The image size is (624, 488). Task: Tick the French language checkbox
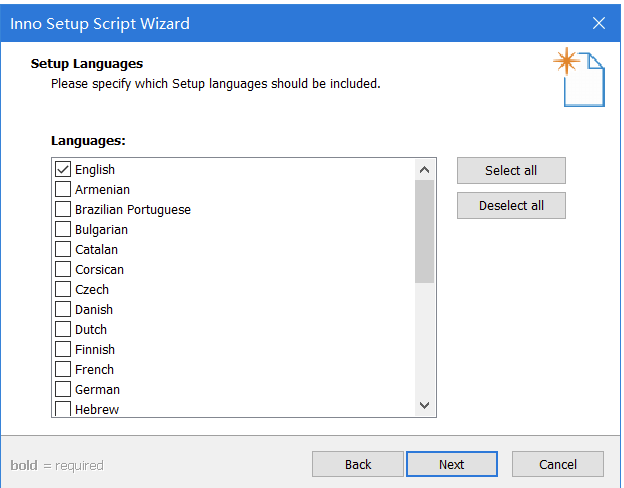tap(63, 369)
